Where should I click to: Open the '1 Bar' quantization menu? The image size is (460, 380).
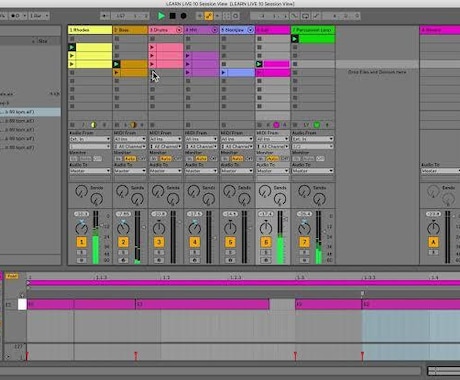coord(39,16)
